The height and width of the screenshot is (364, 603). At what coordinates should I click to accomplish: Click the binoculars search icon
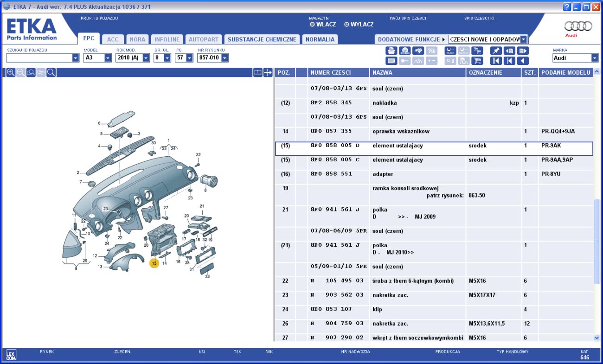418,51
